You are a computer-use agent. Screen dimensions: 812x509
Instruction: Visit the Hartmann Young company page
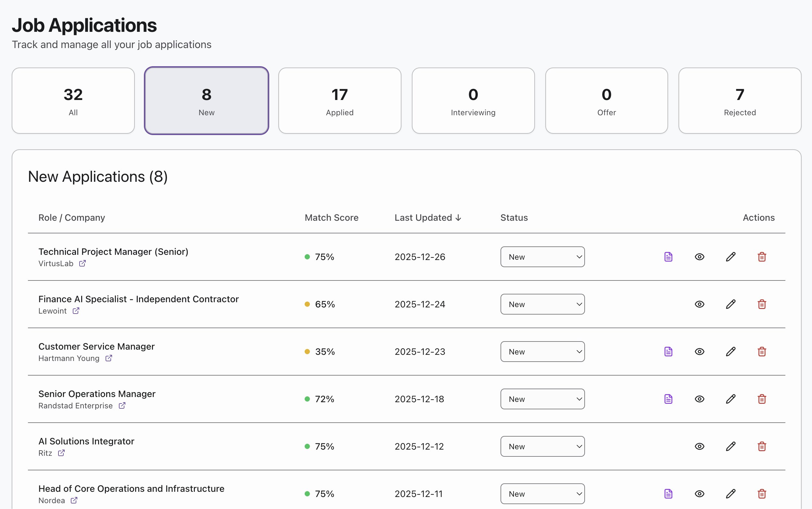pyautogui.click(x=108, y=358)
